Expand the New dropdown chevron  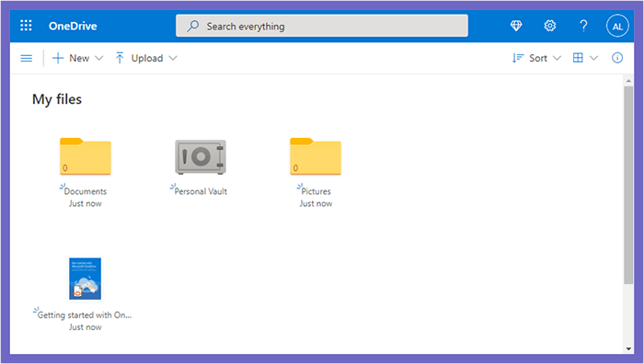click(99, 58)
